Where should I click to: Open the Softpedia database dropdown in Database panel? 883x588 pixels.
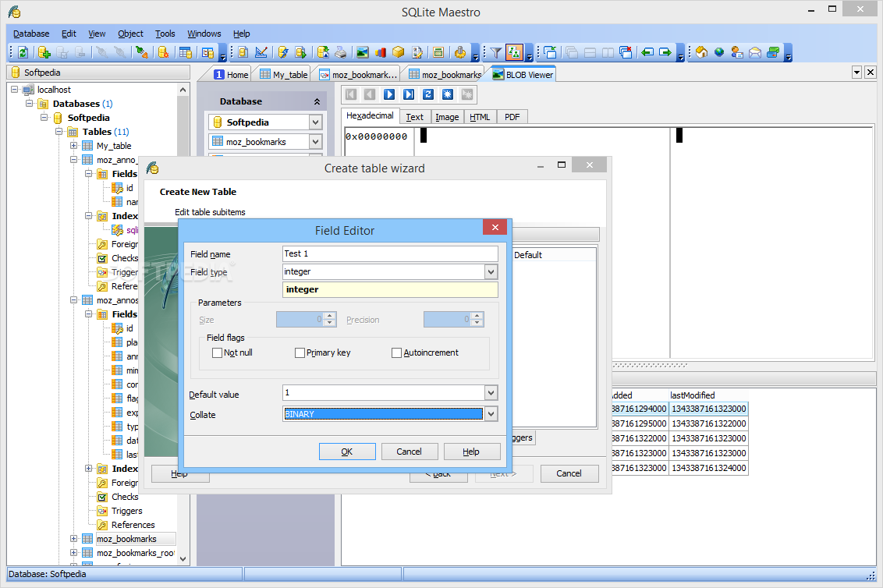[315, 122]
